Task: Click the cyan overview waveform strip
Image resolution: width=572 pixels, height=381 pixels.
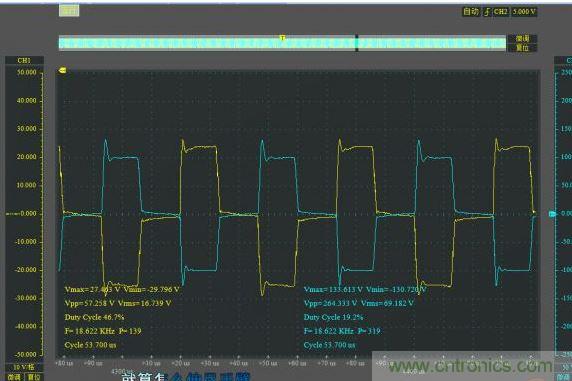Action: pyautogui.click(x=282, y=43)
